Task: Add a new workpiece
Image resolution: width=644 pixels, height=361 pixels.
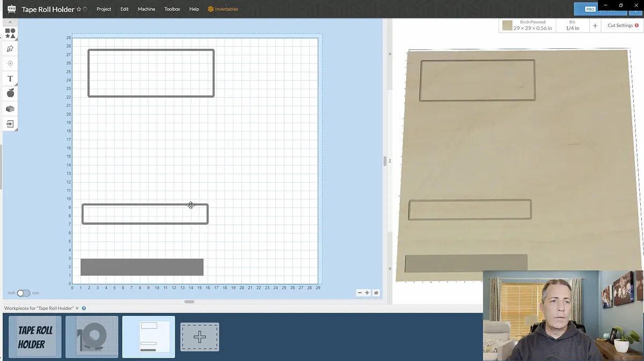Action: click(x=200, y=337)
